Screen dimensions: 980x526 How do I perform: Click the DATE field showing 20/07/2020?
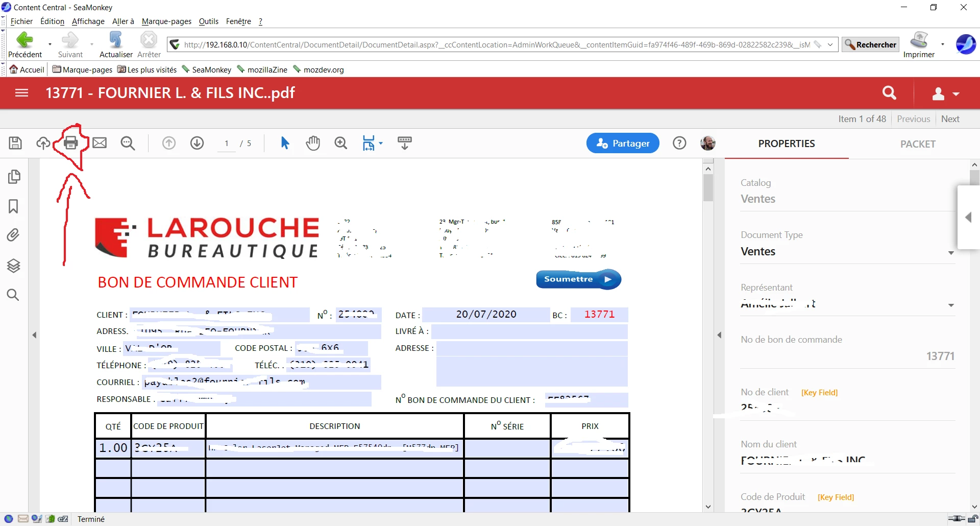486,315
